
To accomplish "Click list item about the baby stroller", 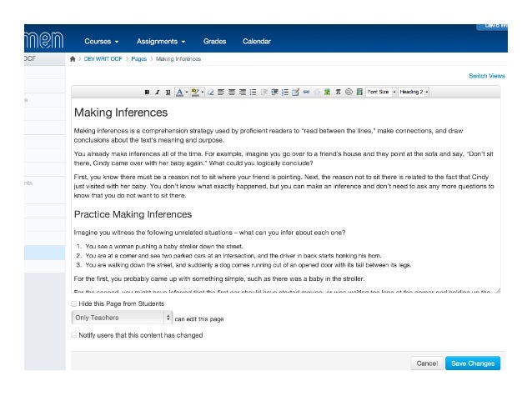I will point(164,247).
